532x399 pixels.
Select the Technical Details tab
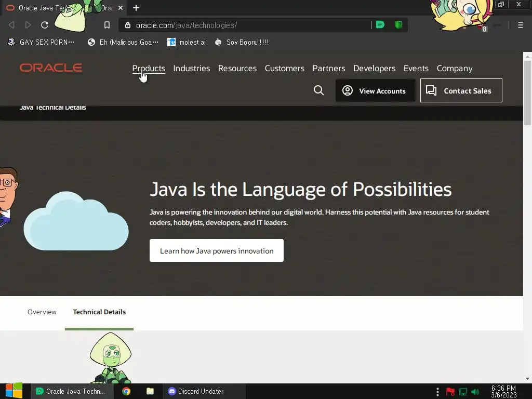pyautogui.click(x=99, y=312)
